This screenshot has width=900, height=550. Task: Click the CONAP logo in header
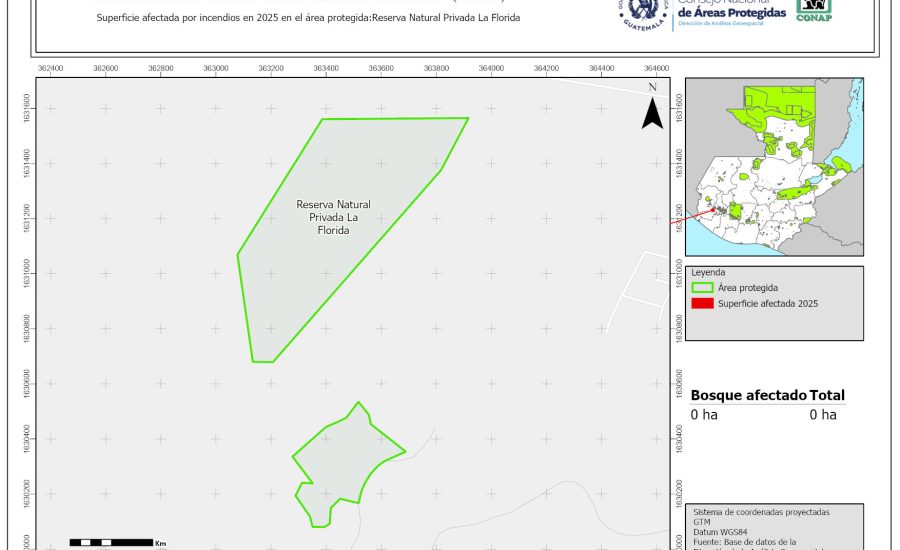click(x=813, y=10)
